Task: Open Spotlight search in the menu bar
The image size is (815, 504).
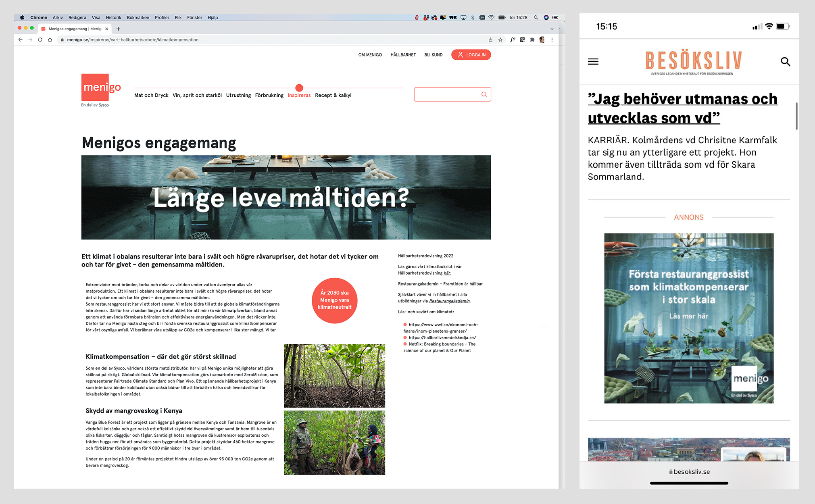Action: click(x=536, y=17)
